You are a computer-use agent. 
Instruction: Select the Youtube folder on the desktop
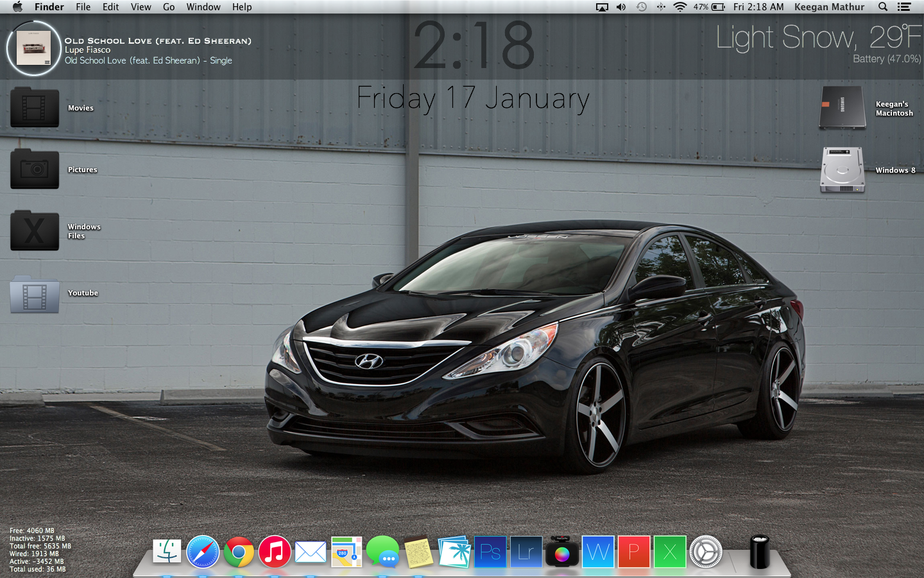(x=35, y=294)
